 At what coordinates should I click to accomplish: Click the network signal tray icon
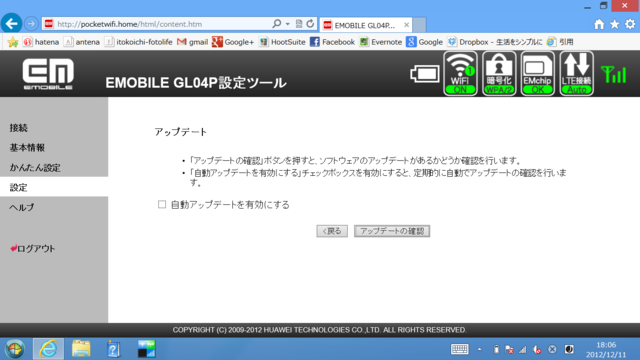click(x=523, y=349)
